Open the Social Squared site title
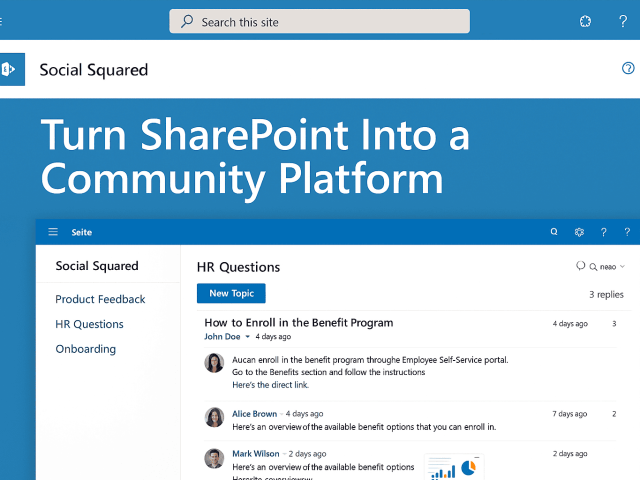Screen dimensions: 640x480 [x=93, y=70]
